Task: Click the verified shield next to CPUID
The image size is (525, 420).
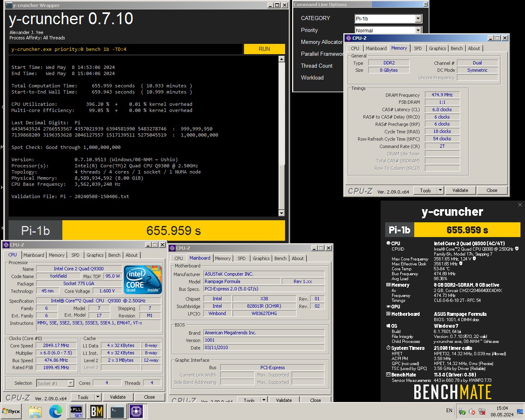Action: pyautogui.click(x=517, y=249)
